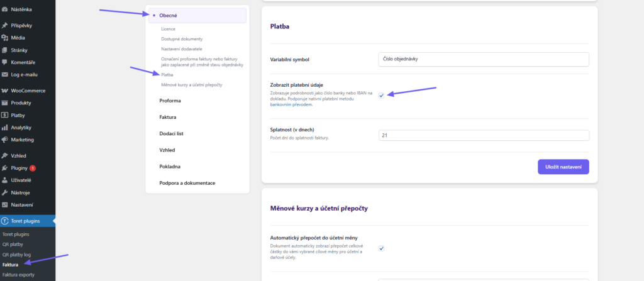The height and width of the screenshot is (281, 644).
Task: Click the Toret plugins logo icon
Action: point(5,221)
